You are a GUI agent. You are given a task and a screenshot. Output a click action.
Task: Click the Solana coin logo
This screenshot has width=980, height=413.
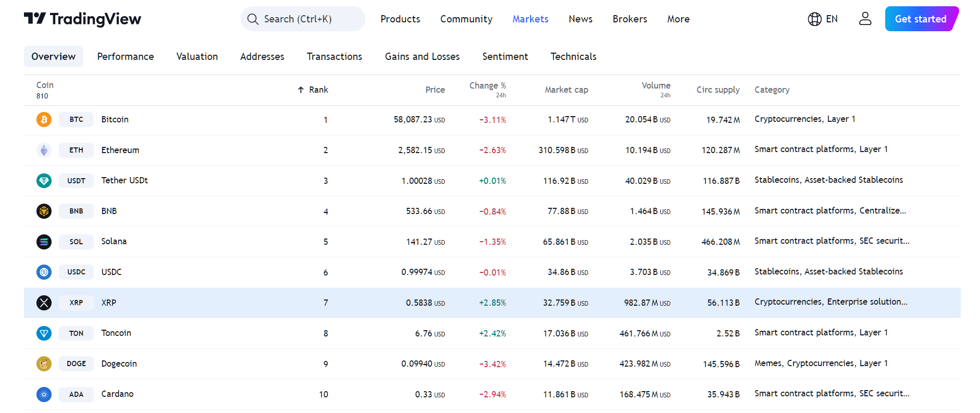coord(44,242)
